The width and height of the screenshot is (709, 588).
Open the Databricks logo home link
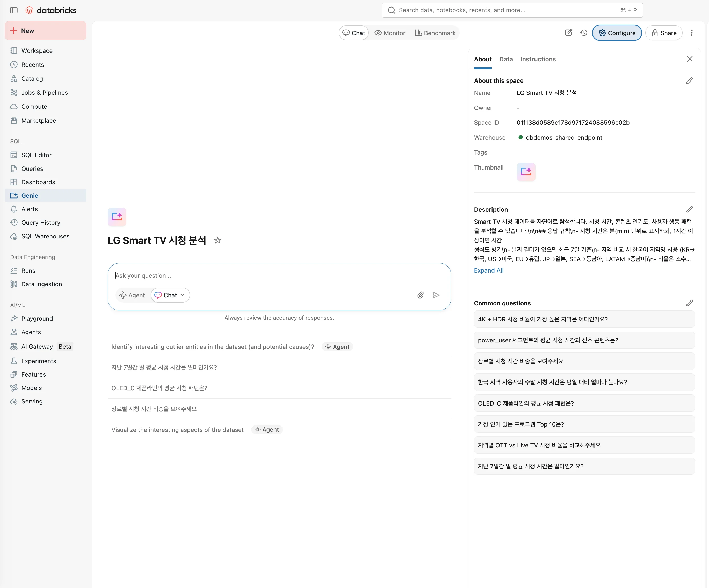[51, 10]
